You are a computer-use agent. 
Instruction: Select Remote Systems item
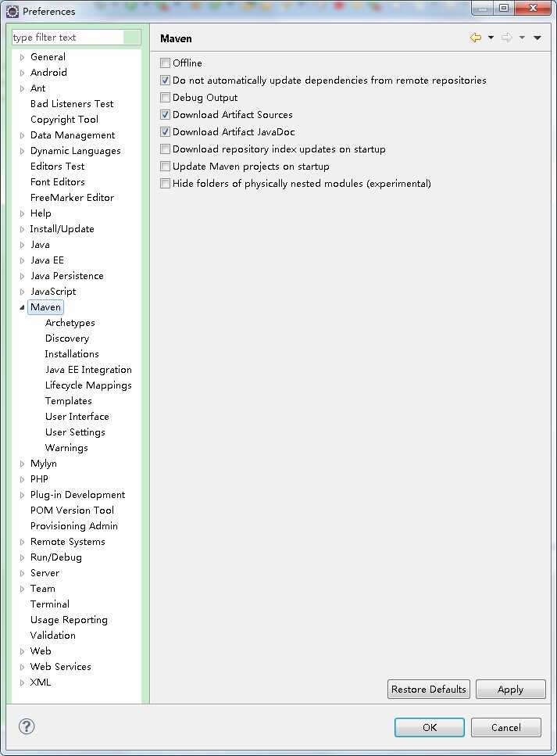pos(67,542)
